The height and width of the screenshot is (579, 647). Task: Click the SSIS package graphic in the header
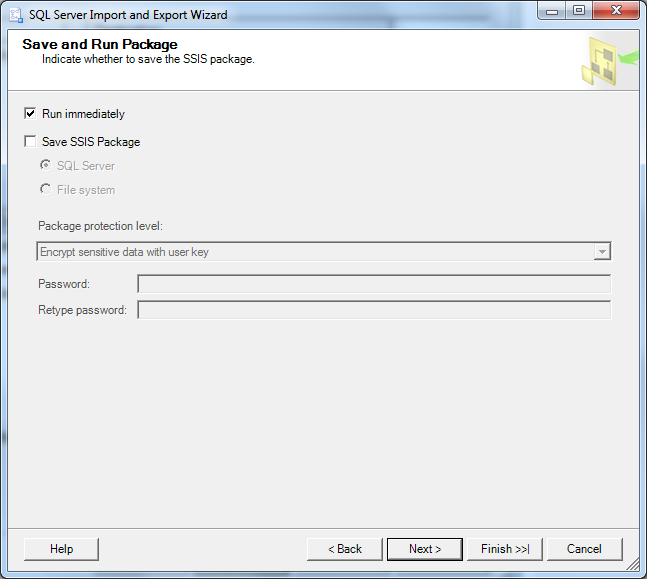click(x=609, y=61)
